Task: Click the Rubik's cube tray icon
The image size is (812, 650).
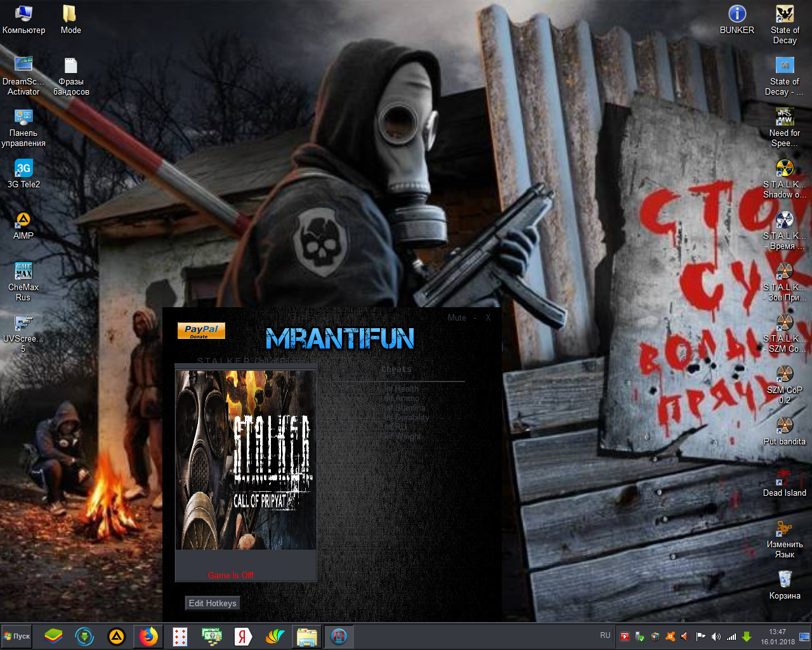Action: (x=655, y=637)
